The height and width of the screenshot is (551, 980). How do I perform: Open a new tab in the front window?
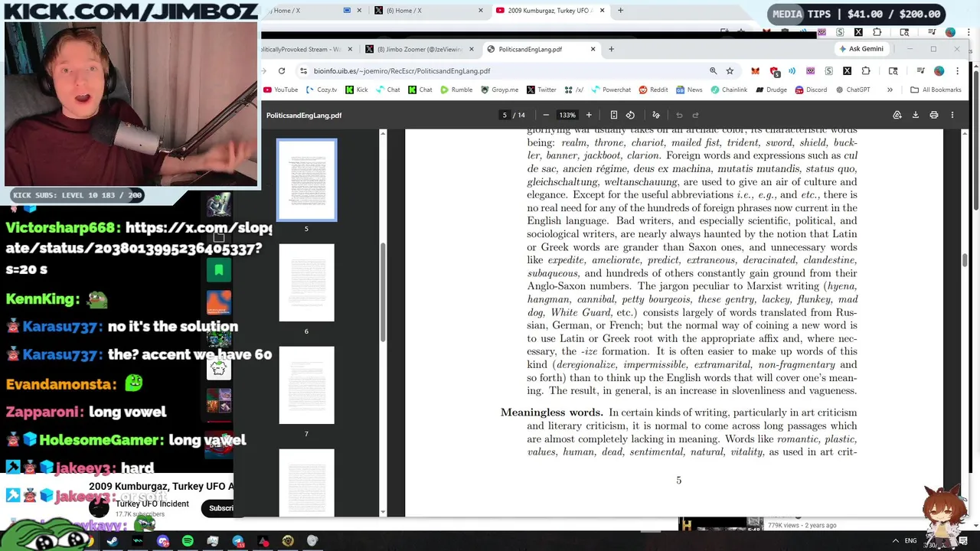611,49
